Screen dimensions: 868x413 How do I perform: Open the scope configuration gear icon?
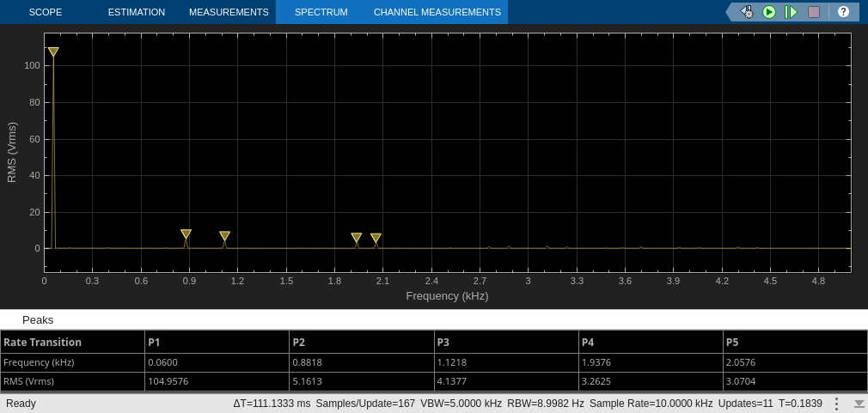pyautogui.click(x=748, y=12)
